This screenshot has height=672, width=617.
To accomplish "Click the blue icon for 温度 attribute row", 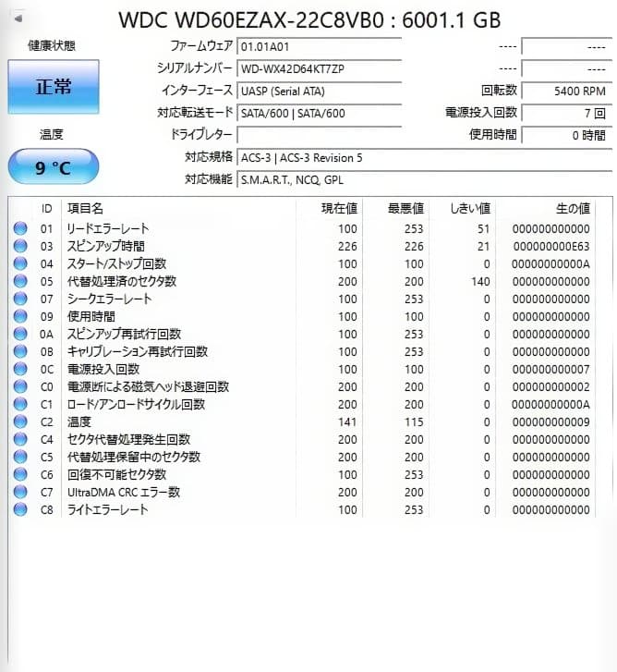I will [20, 422].
